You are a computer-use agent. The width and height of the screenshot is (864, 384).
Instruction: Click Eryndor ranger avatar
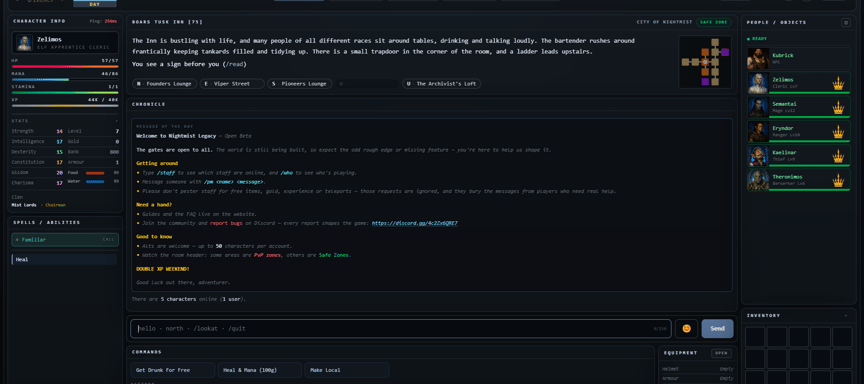coord(758,132)
